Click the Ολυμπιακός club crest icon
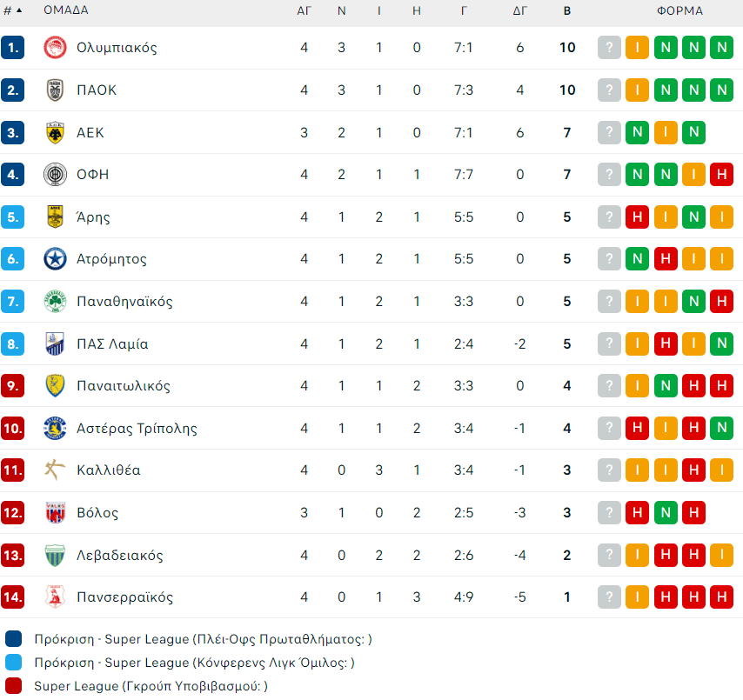 point(55,48)
